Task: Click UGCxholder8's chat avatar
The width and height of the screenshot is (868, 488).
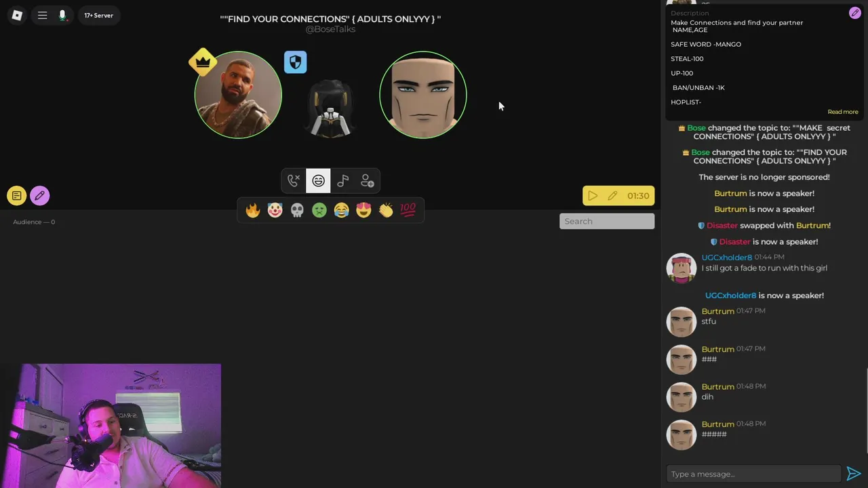Action: point(682,268)
